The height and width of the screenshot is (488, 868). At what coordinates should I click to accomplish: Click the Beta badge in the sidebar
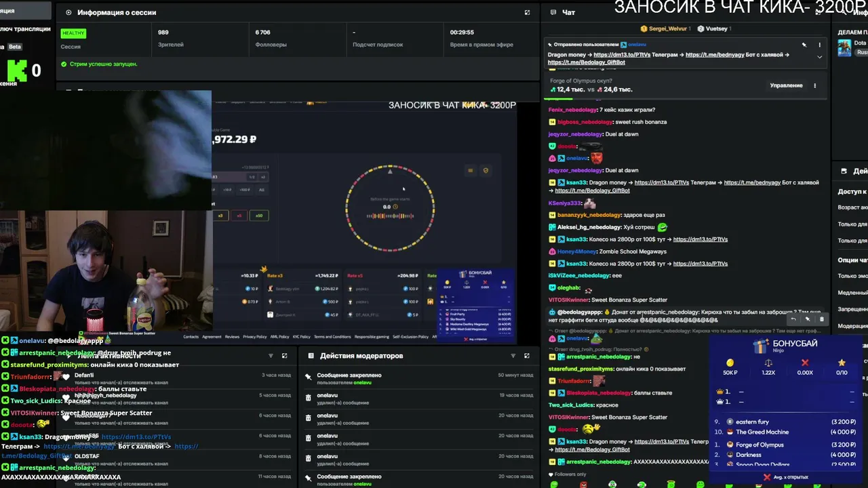point(15,47)
